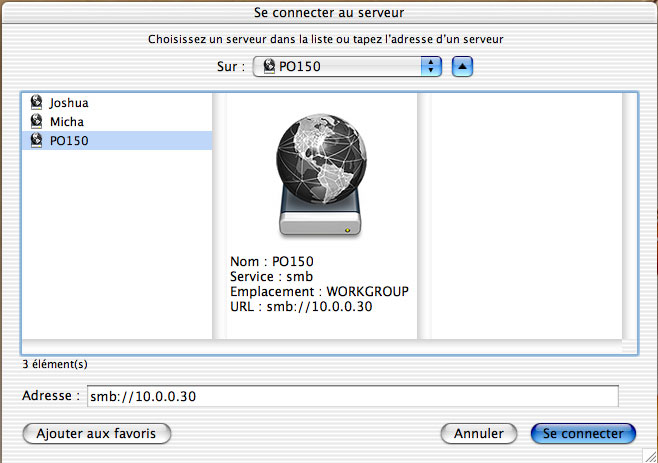This screenshot has width=658, height=463.
Task: Click the window resize grip corner
Action: click(x=650, y=455)
